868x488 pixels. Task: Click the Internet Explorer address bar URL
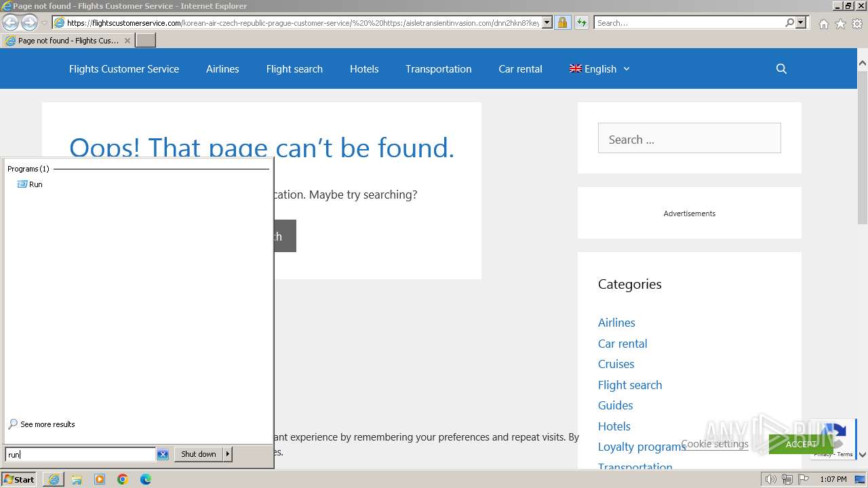click(x=302, y=22)
